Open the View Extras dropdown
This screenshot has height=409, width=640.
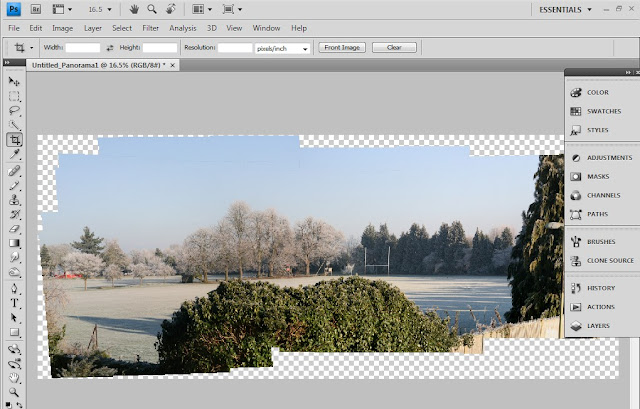[62, 9]
